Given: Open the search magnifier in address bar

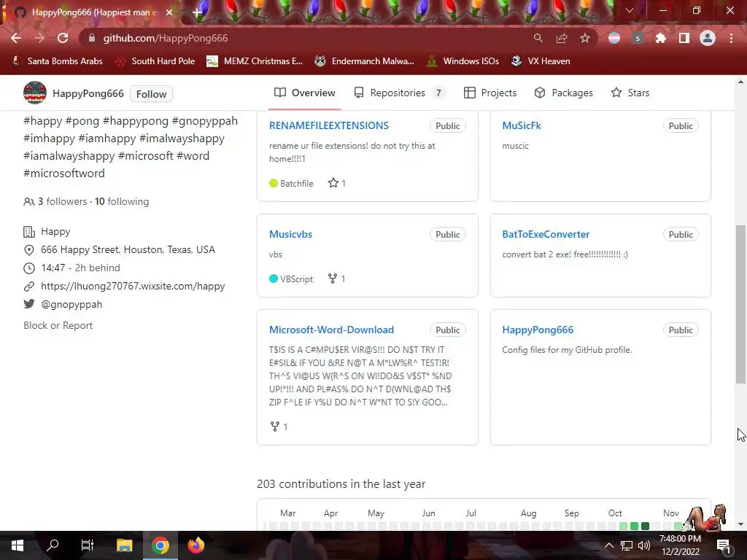Looking at the screenshot, I should click(x=538, y=38).
